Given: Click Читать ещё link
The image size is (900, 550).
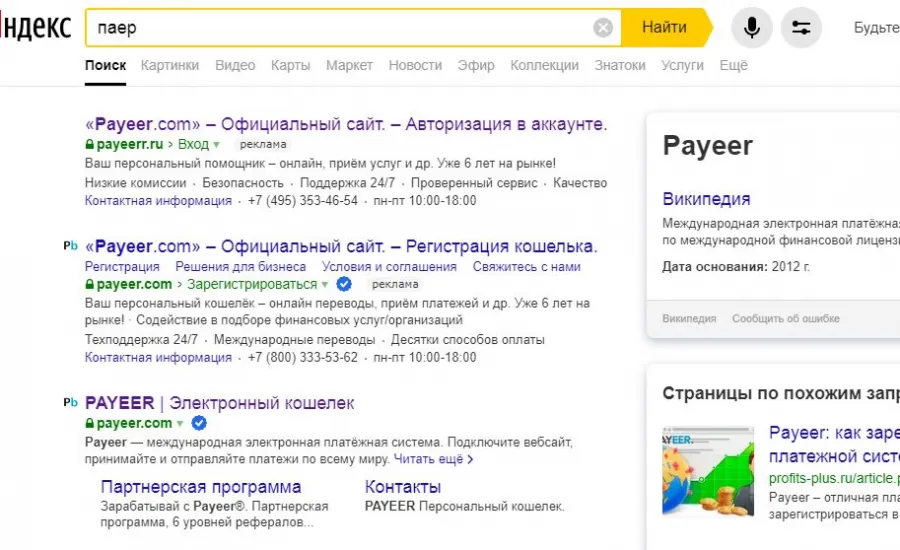Looking at the screenshot, I should click(433, 459).
